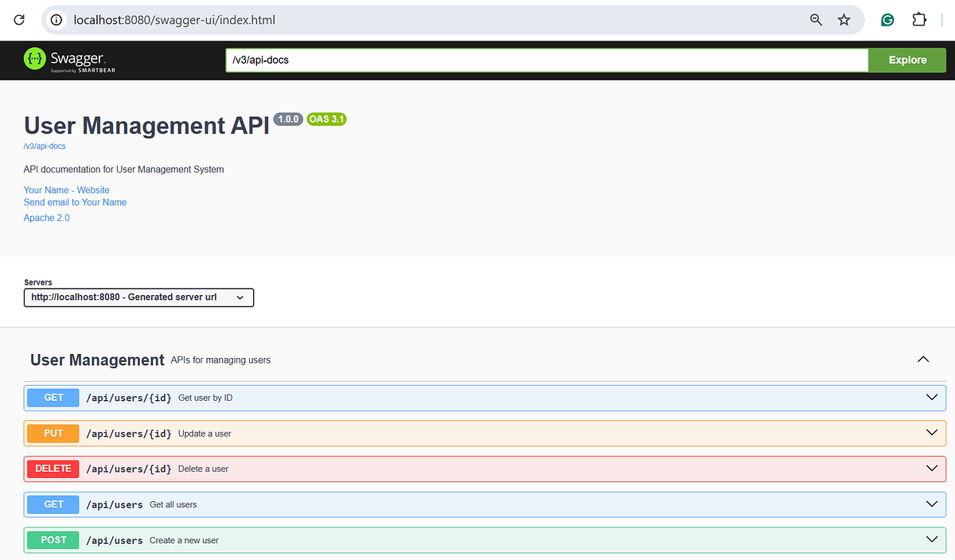
Task: Click the Send email to Your Name link
Action: (x=75, y=202)
